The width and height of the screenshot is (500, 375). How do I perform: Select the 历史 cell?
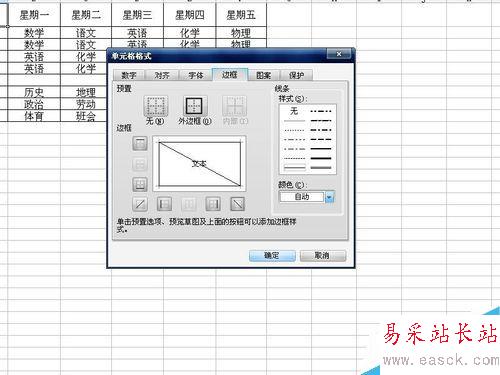[34, 92]
